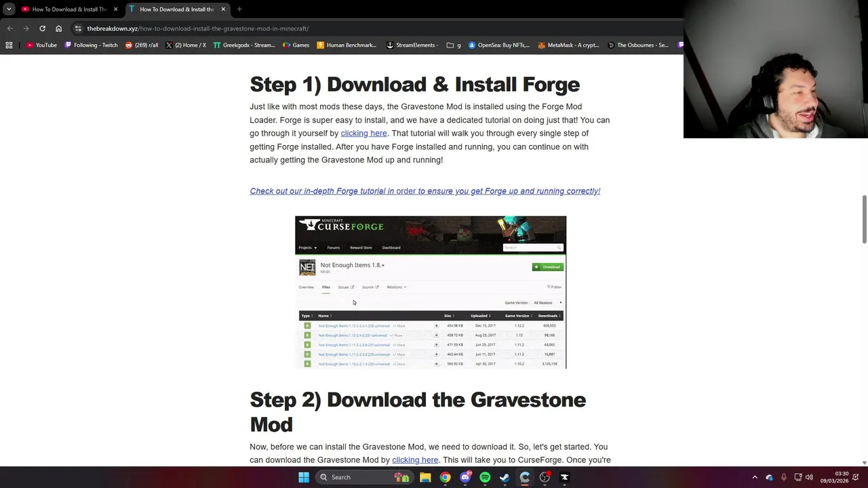
Task: Open the YouTube bookmark
Action: (41, 45)
